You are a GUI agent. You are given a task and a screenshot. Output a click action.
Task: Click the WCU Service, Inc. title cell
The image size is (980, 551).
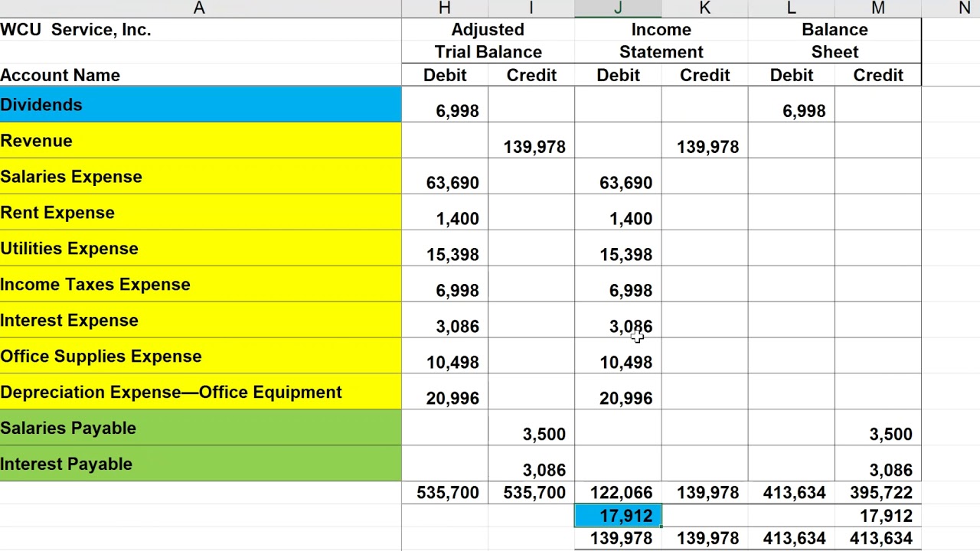click(200, 30)
